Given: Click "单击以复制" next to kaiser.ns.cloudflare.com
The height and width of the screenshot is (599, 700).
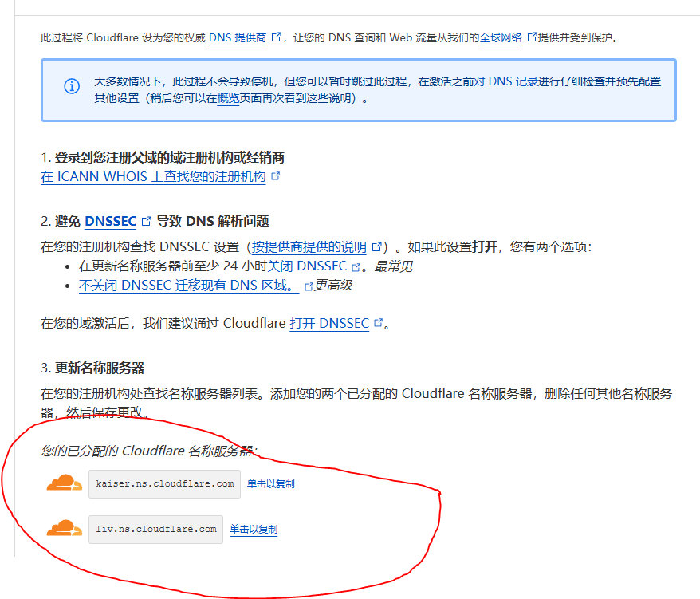Looking at the screenshot, I should click(x=271, y=483).
